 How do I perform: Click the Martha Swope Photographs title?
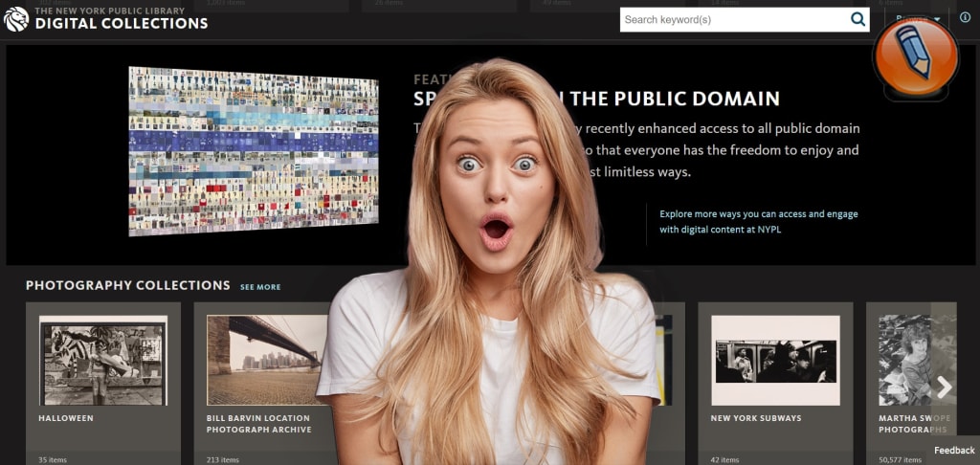[x=915, y=424]
